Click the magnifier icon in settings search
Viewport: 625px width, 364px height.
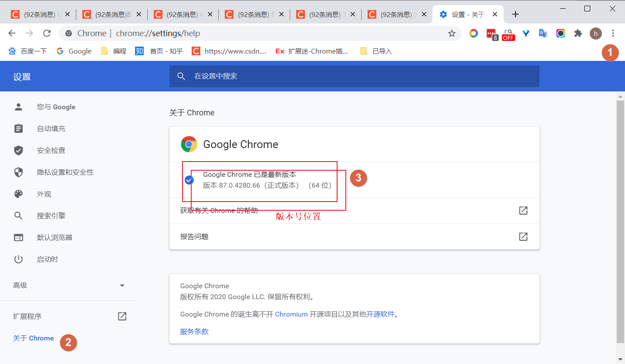click(181, 76)
